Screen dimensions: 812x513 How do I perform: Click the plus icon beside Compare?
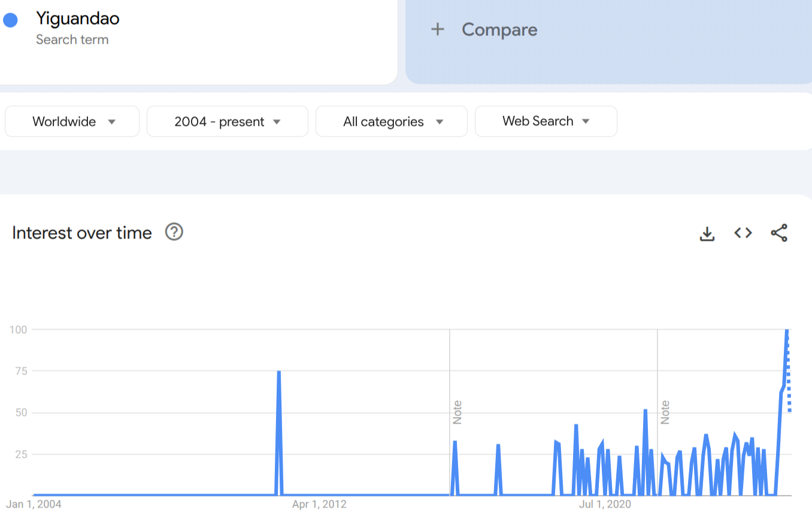click(438, 29)
